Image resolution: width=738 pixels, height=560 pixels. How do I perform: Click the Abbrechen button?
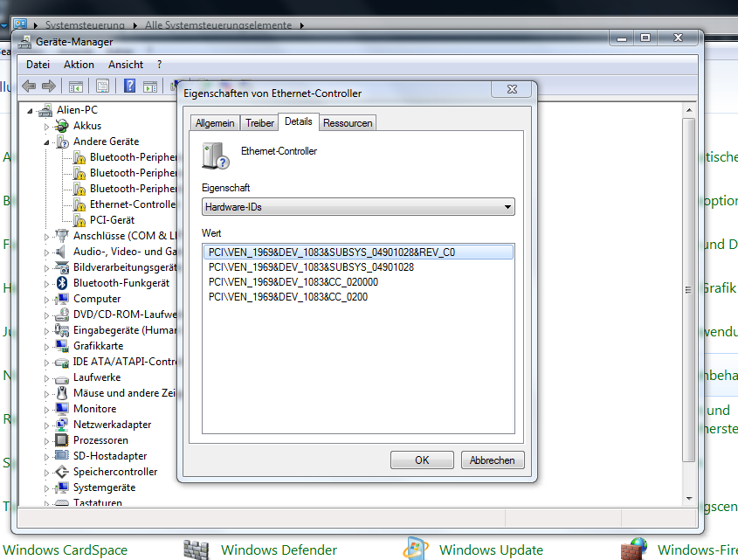(x=493, y=460)
